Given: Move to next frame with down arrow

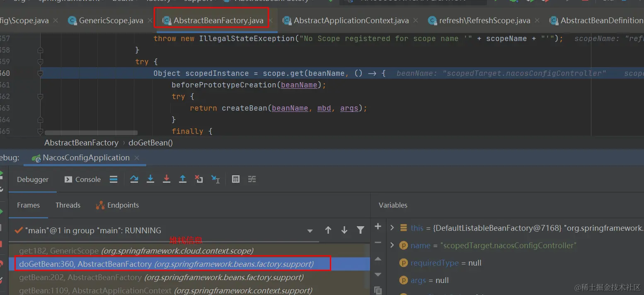Looking at the screenshot, I should click(x=344, y=230).
